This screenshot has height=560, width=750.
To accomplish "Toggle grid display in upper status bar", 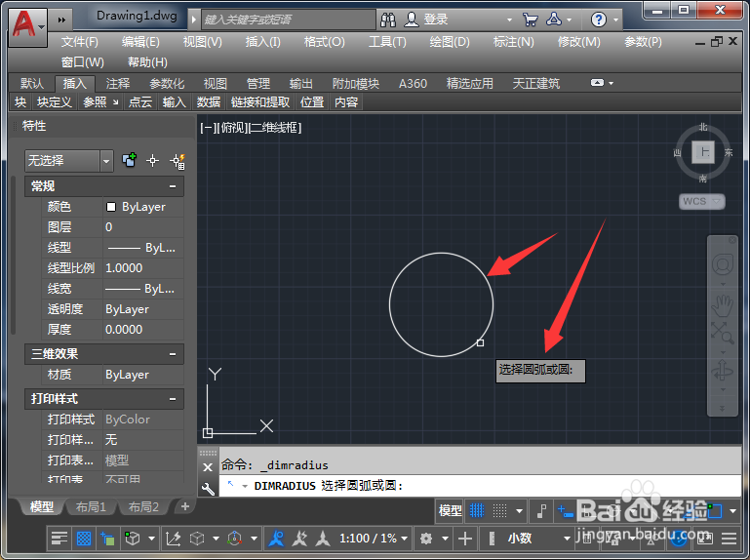I will [x=477, y=510].
